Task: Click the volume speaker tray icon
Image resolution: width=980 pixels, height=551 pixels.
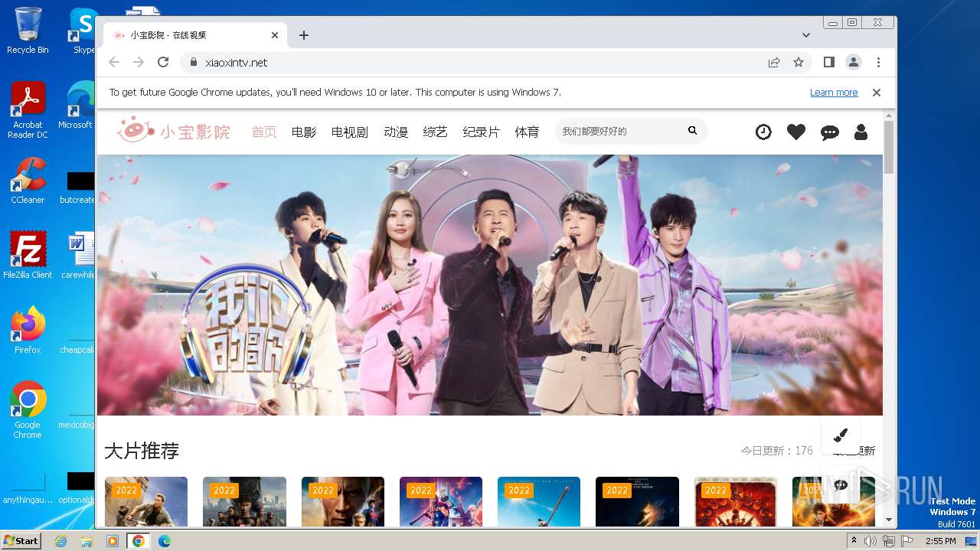Action: (x=871, y=541)
